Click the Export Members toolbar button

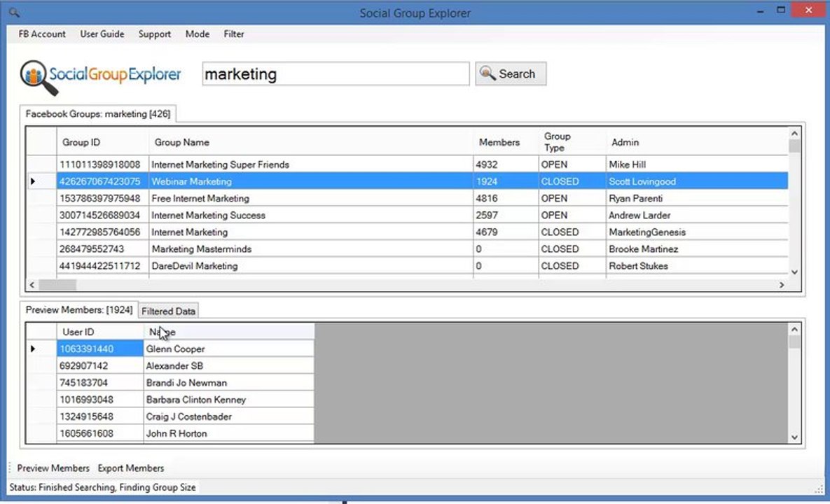pos(131,468)
